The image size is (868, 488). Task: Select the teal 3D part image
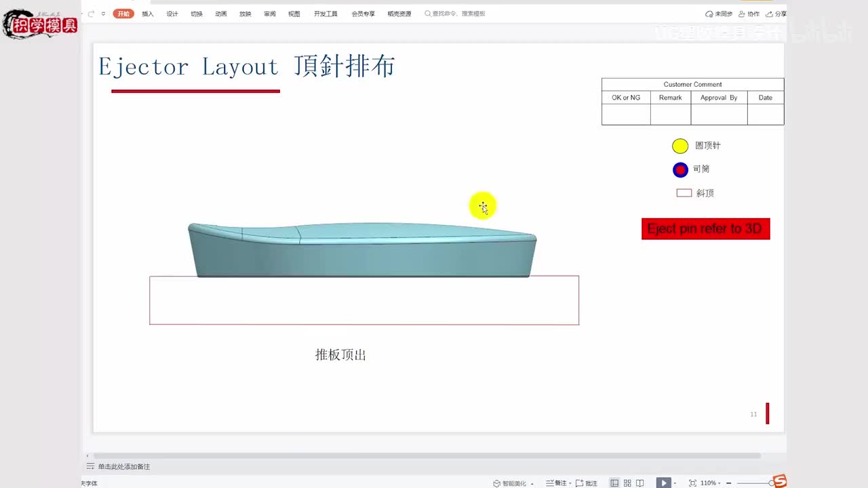click(x=362, y=249)
